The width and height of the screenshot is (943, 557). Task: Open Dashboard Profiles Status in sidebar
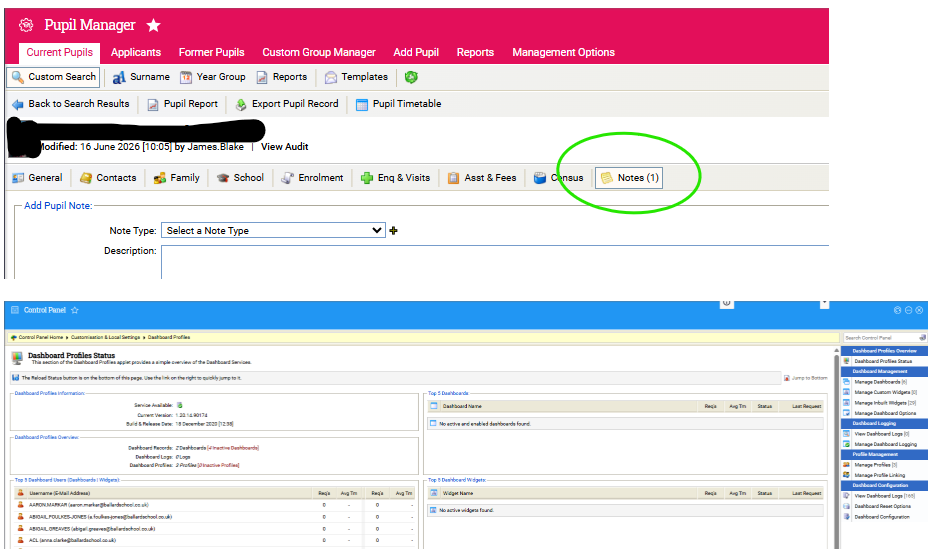(883, 362)
